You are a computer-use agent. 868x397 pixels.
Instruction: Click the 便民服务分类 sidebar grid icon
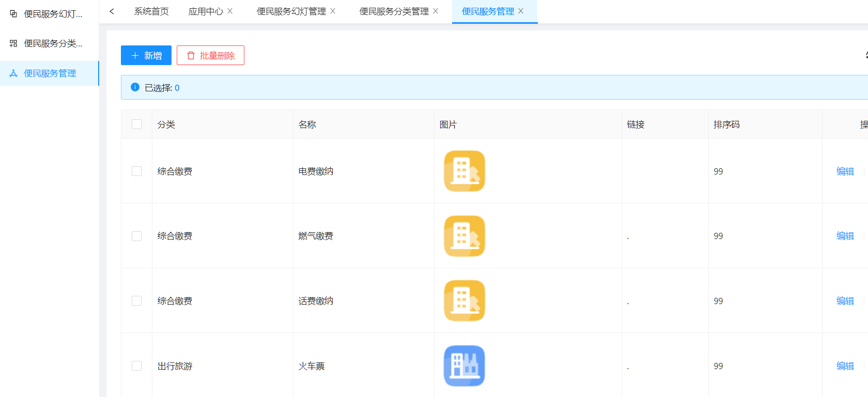coord(13,43)
